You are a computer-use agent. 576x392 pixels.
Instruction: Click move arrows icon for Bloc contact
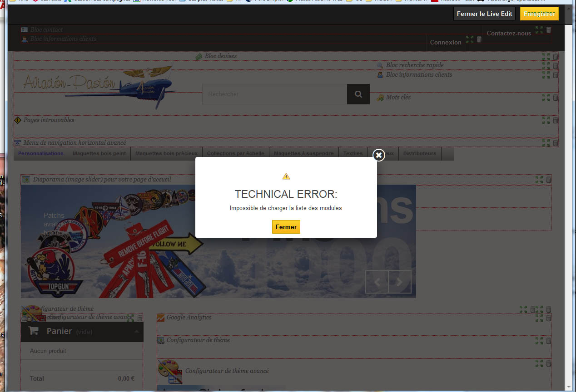click(539, 30)
